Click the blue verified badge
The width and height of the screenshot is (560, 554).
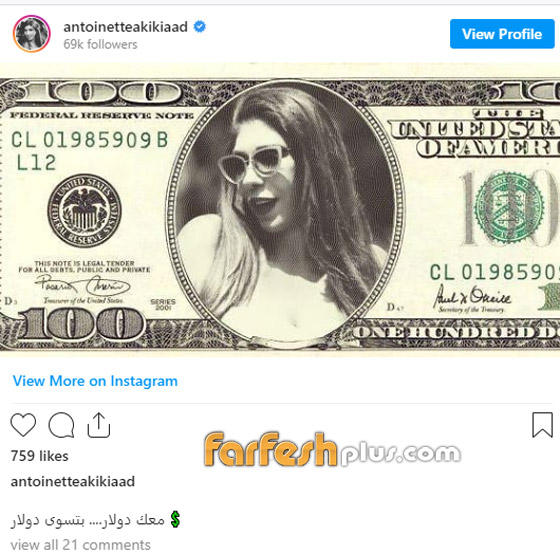point(200,26)
